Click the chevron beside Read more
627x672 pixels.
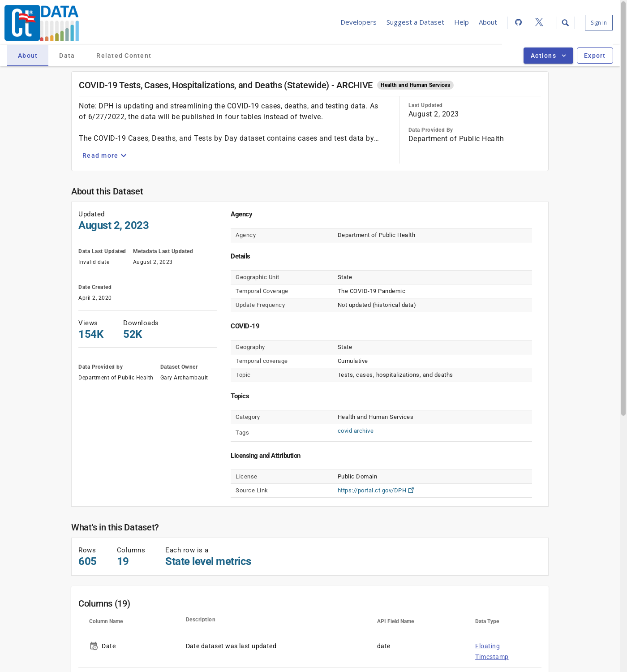[x=124, y=155]
